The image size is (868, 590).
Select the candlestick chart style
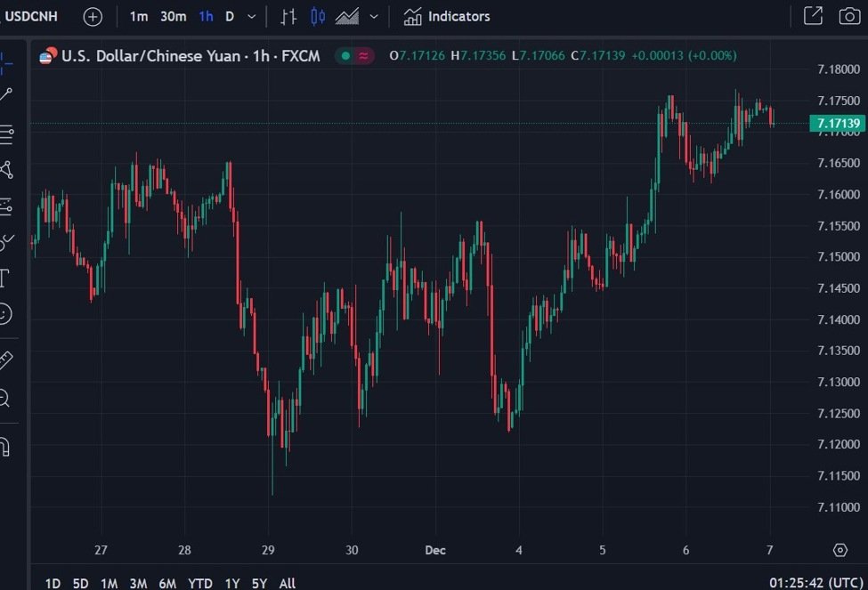318,16
